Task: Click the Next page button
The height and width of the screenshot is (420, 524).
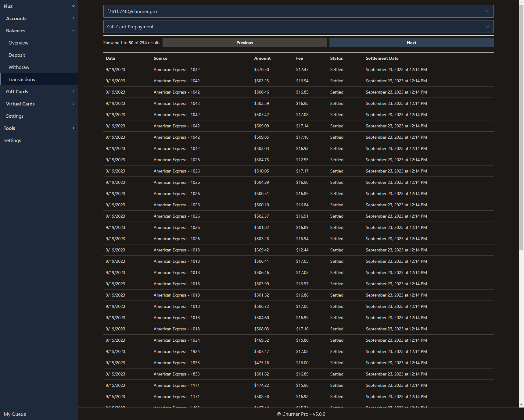Action: coord(411,43)
